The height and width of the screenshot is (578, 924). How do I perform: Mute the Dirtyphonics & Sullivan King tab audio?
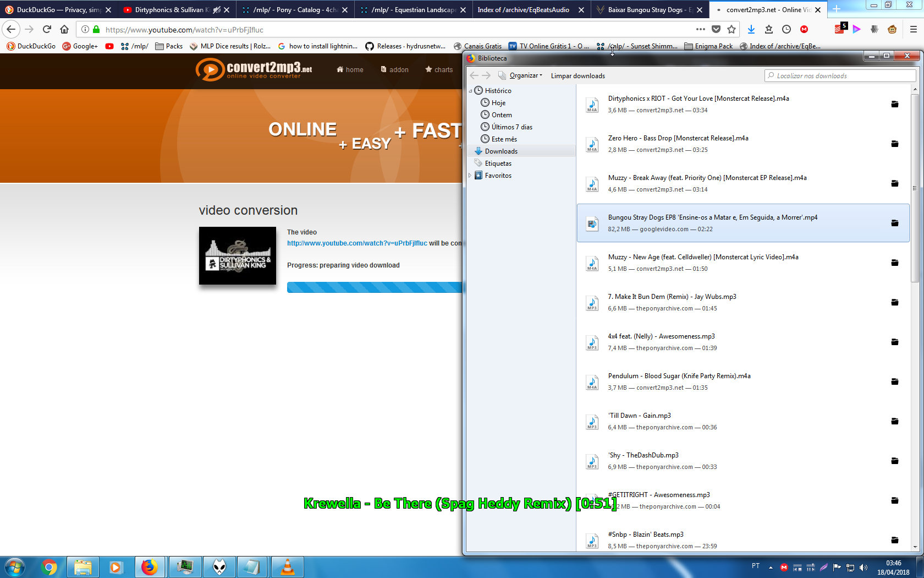pos(216,10)
